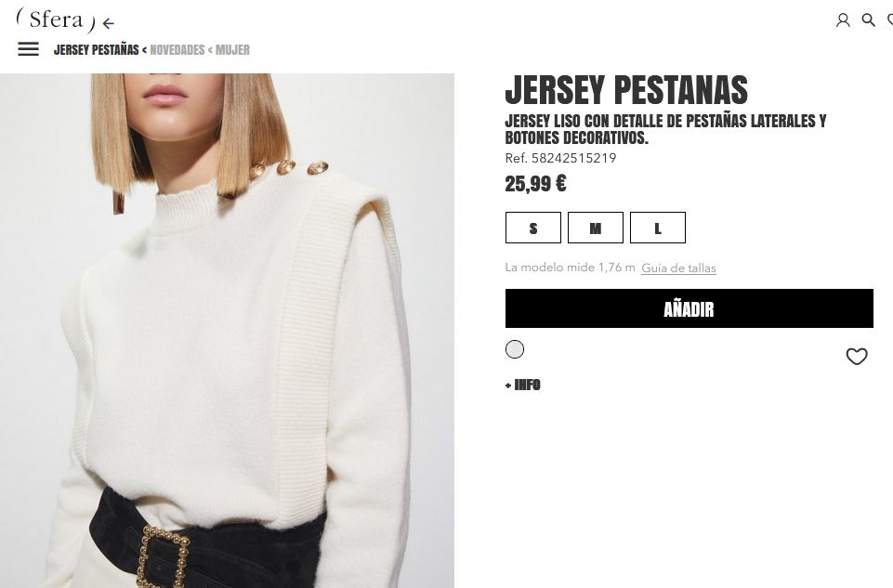This screenshot has height=588, width=893.
Task: Click the 25,99 € price
Action: tap(535, 184)
